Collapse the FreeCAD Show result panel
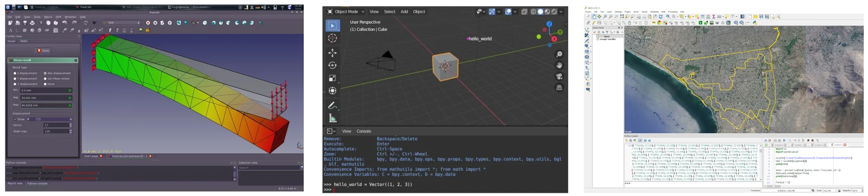Image resolution: width=868 pixels, height=196 pixels. [75, 60]
